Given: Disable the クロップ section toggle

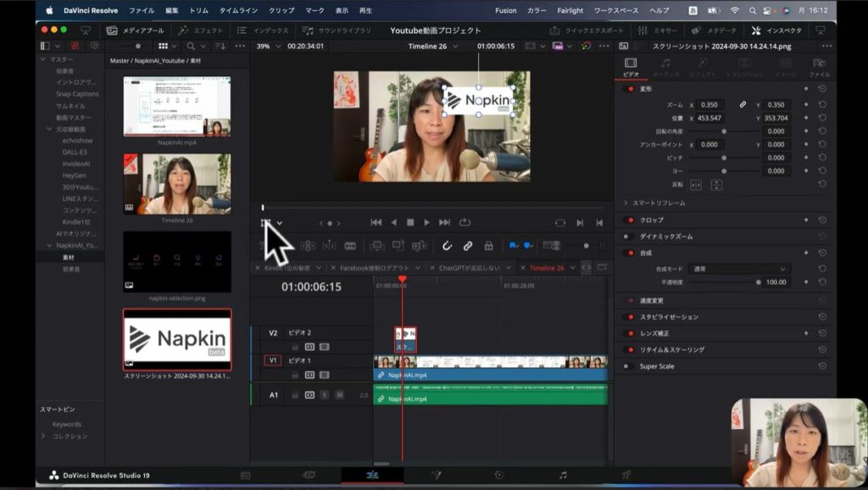Looking at the screenshot, I should point(629,220).
